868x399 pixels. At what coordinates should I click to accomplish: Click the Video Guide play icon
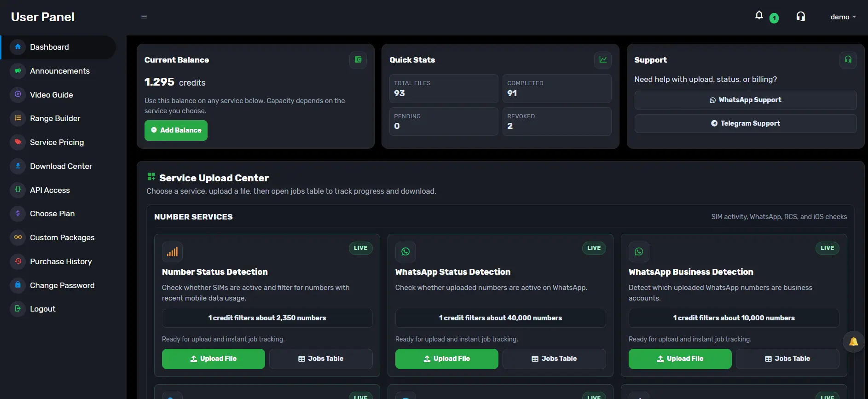tap(18, 94)
